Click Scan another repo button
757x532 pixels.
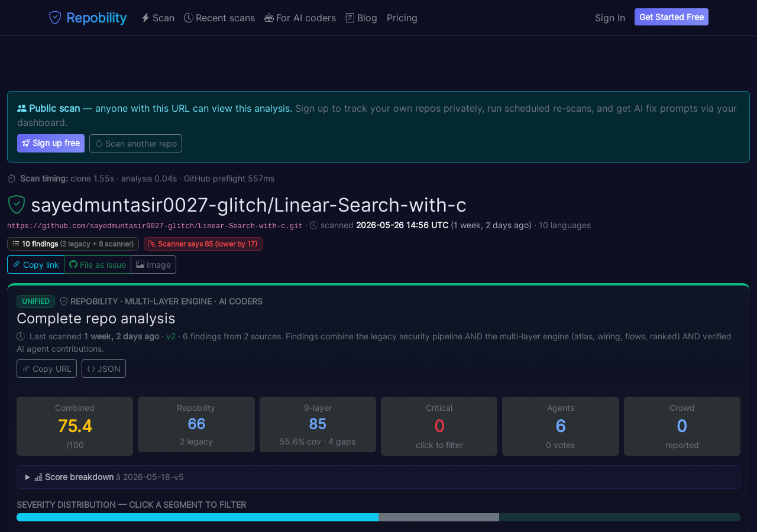click(x=135, y=144)
